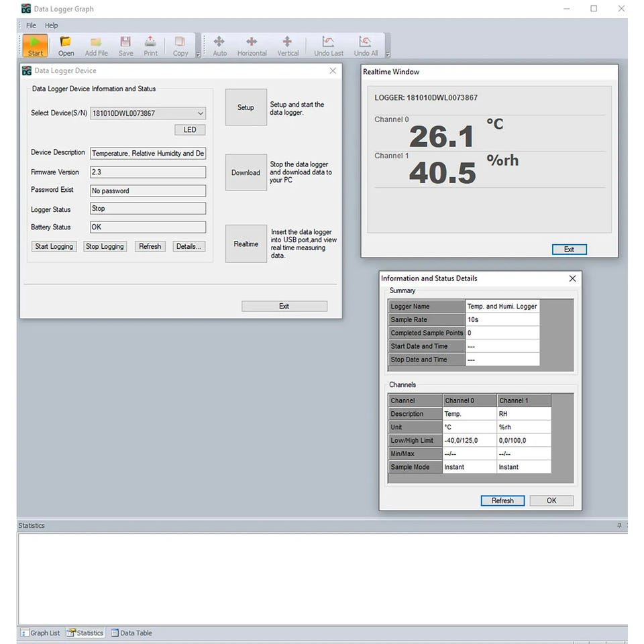Click the Logger Status field

click(x=148, y=208)
